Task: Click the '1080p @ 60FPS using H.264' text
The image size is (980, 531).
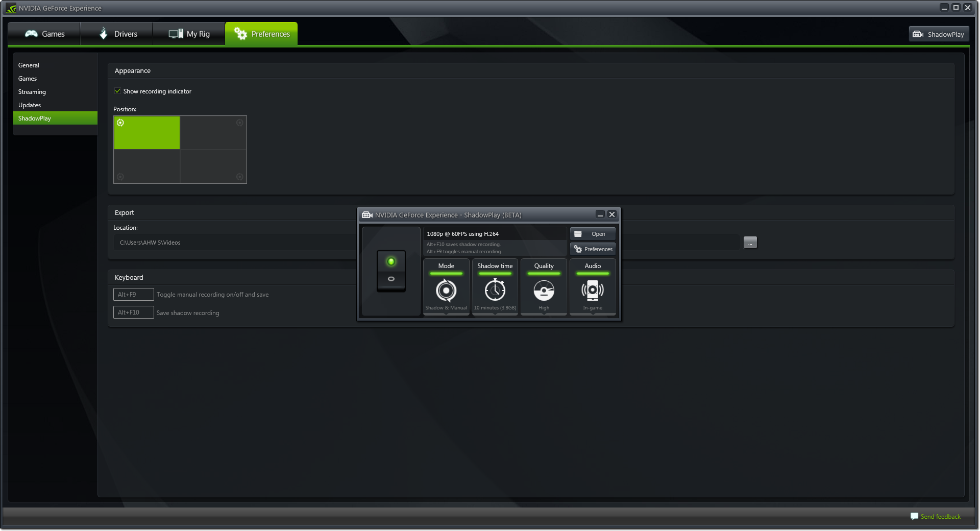Action: click(x=462, y=234)
